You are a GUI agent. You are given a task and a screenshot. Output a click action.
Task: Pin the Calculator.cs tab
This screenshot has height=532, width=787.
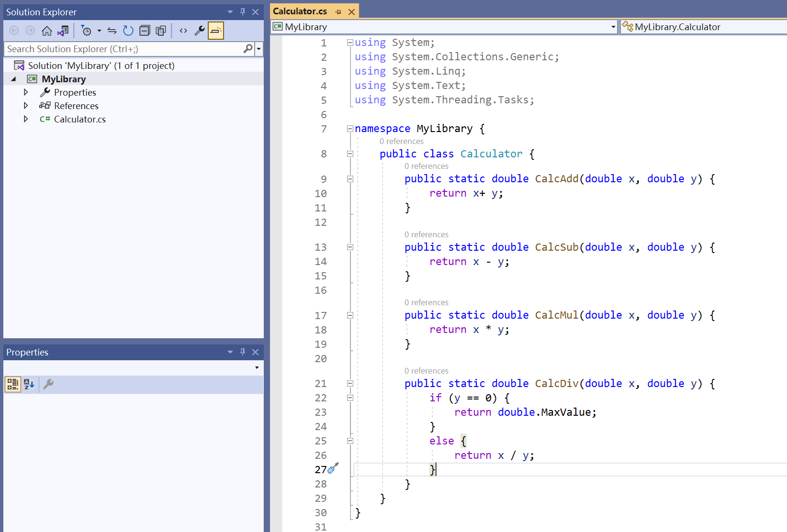338,11
